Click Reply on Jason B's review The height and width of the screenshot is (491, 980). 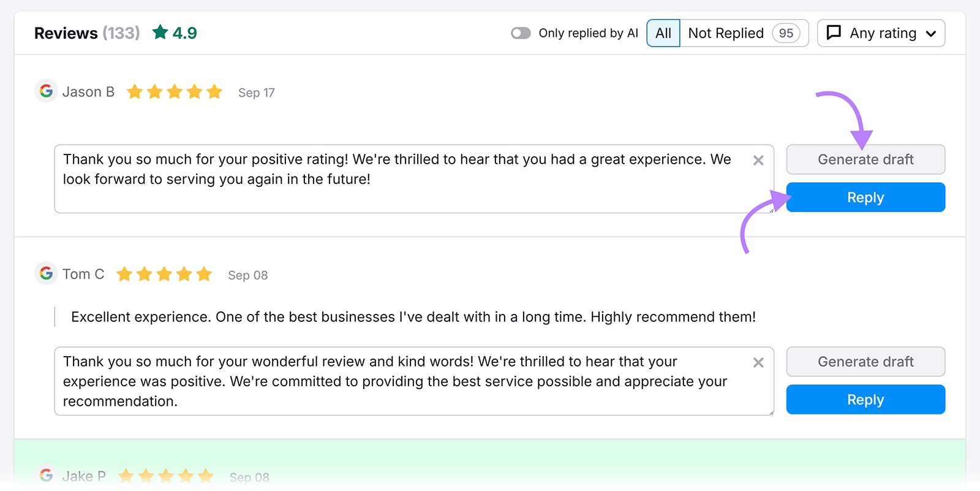click(865, 197)
